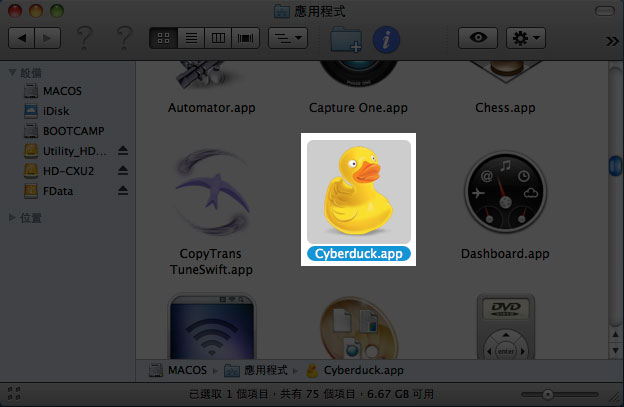Click the Quick Look eye button
The width and height of the screenshot is (624, 407).
click(x=478, y=38)
